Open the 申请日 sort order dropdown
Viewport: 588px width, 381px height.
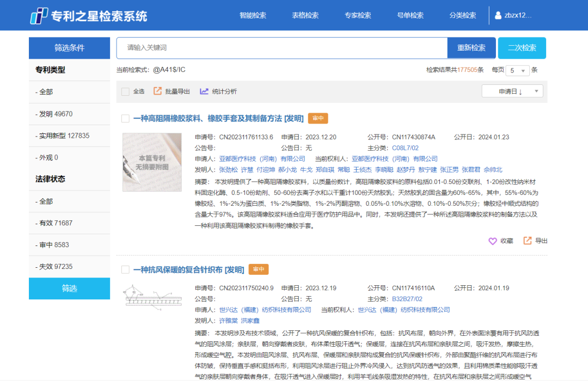512,91
